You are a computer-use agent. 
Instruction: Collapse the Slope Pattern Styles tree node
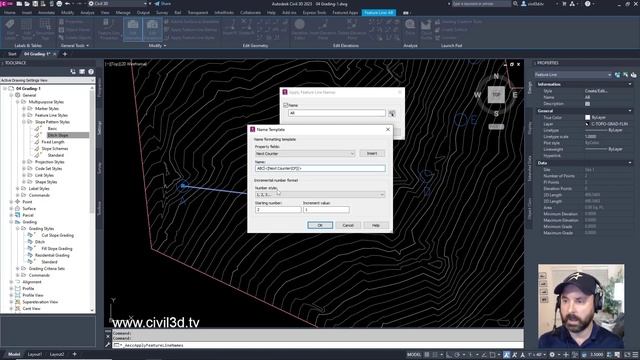pos(24,122)
